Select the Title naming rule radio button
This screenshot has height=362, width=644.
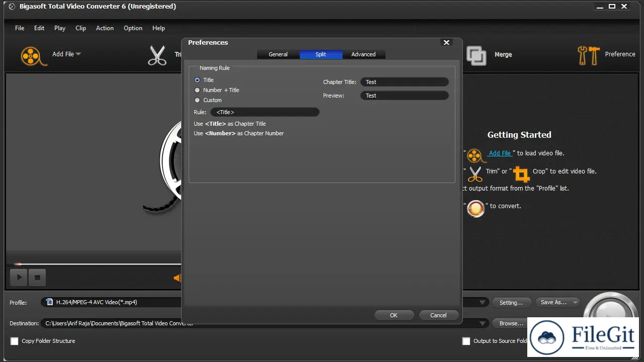pyautogui.click(x=197, y=80)
